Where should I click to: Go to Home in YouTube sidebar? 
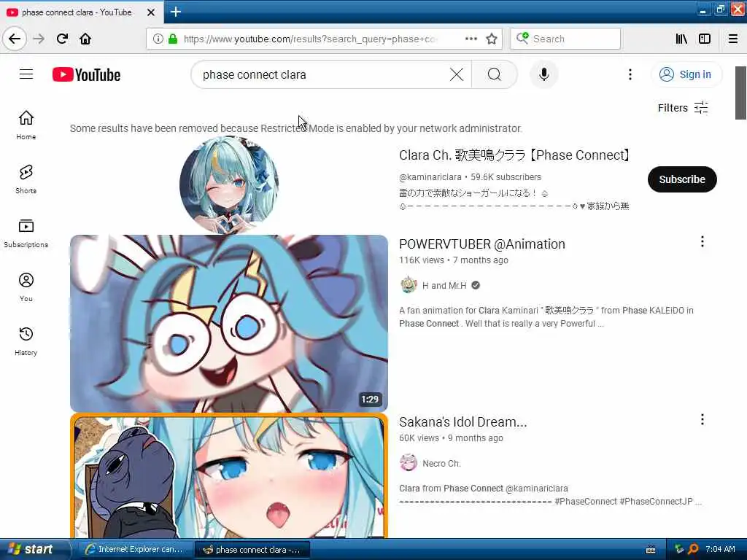point(26,125)
